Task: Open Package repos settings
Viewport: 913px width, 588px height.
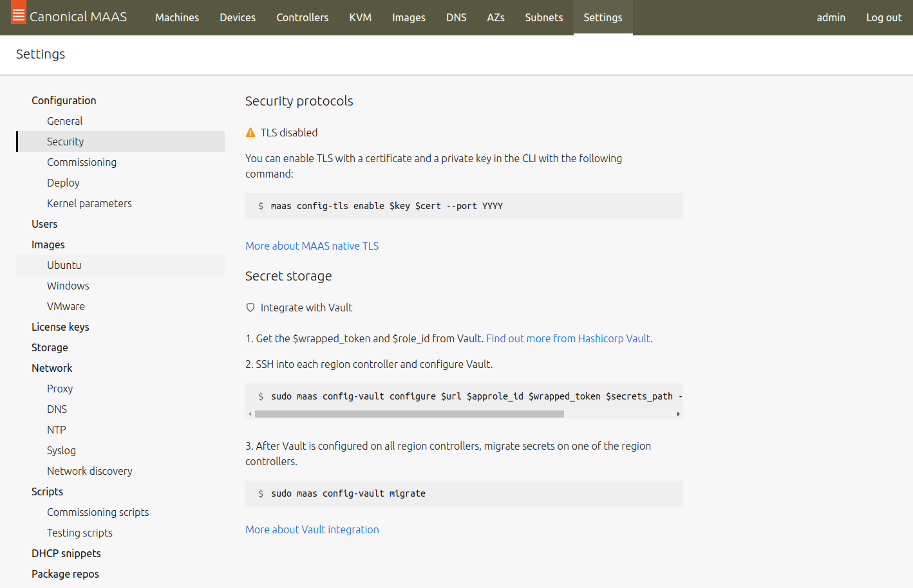Action: (x=65, y=574)
